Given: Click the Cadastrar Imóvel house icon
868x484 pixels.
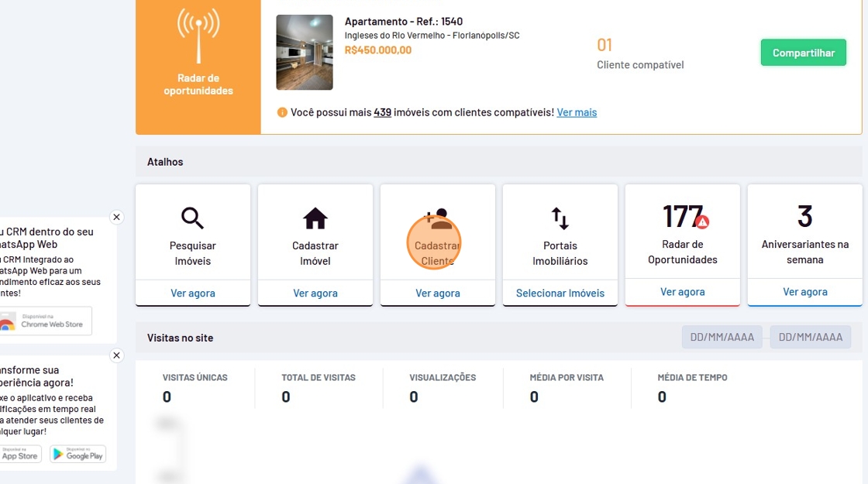Looking at the screenshot, I should point(315,219).
